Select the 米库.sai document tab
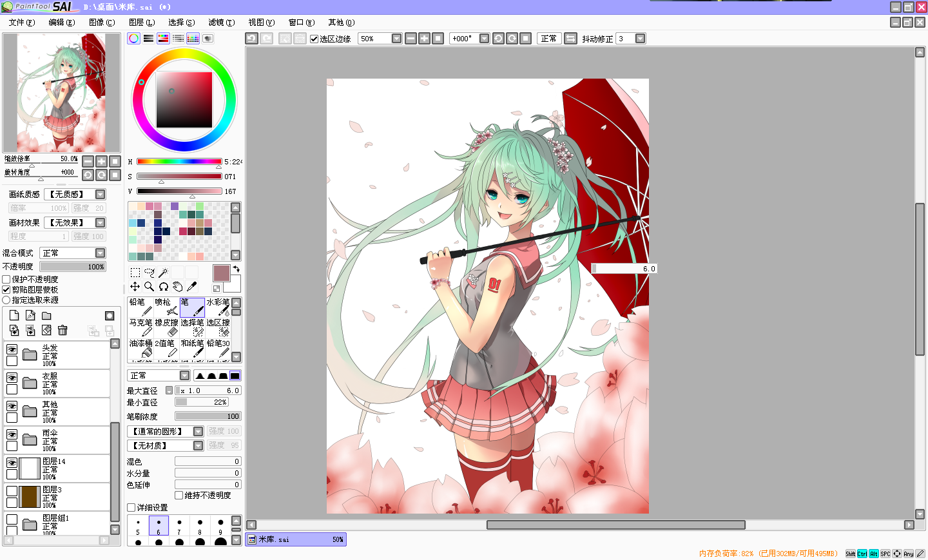 [x=296, y=539]
